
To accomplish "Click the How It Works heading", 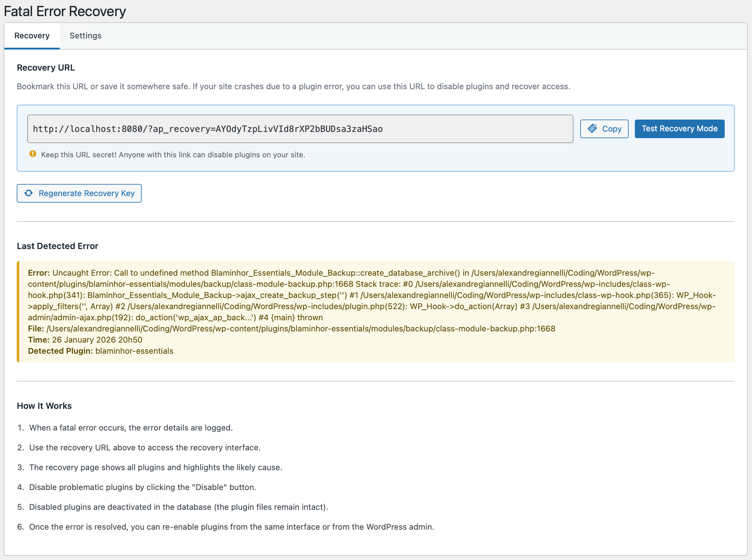I will click(x=44, y=405).
